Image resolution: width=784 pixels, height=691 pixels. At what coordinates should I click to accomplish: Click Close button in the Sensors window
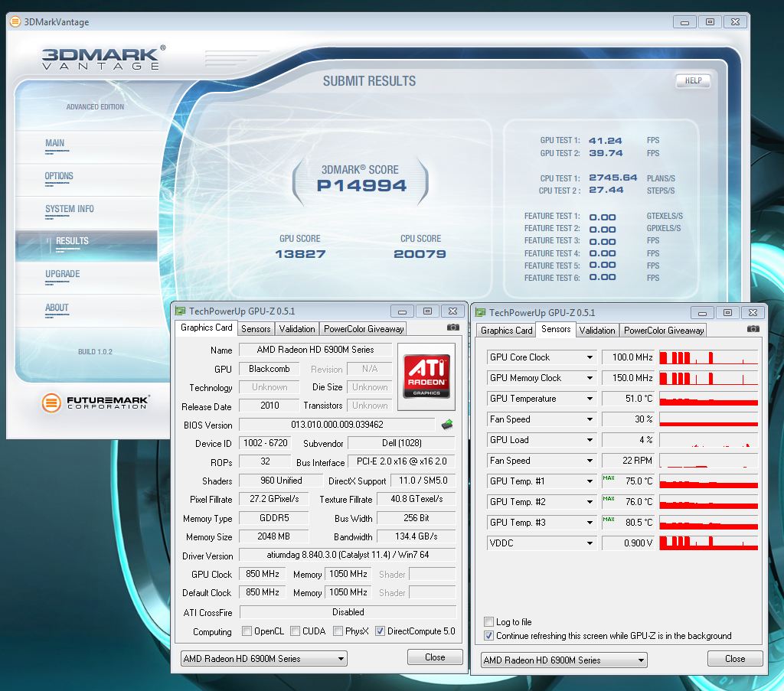click(734, 658)
